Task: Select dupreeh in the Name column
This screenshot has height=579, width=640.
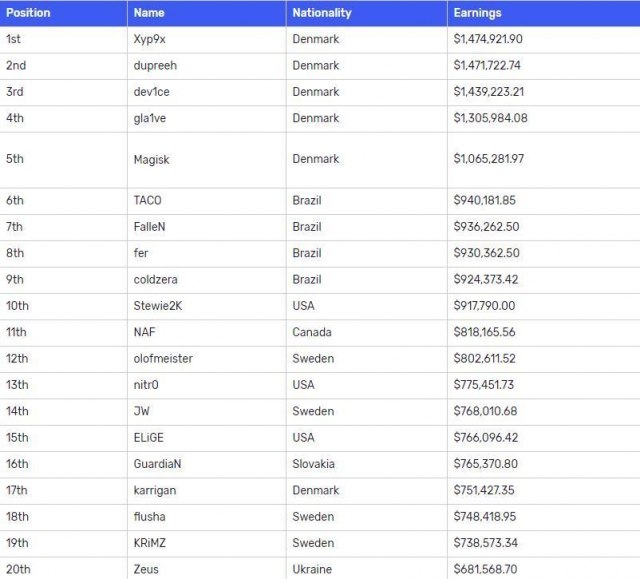Action: point(155,65)
